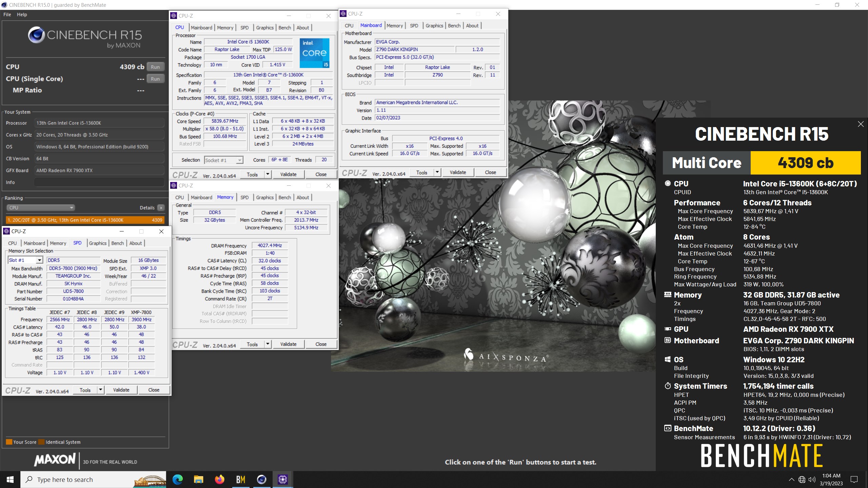Open the Help menu in Cinebench
This screenshot has height=488, width=868.
22,15
